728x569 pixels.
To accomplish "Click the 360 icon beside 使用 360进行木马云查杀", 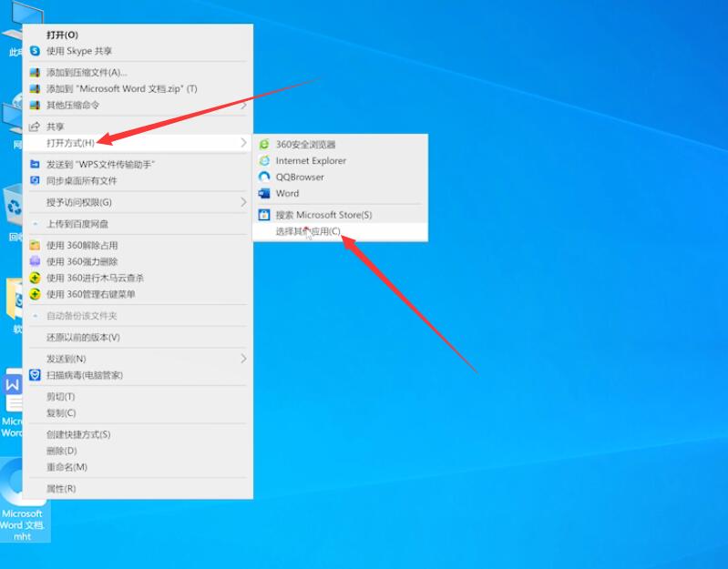I will click(x=35, y=278).
